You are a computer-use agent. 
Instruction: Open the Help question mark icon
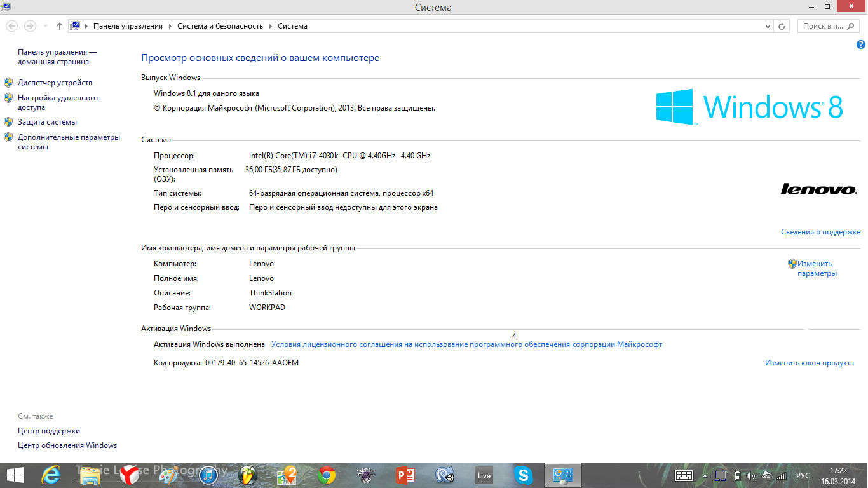coord(861,45)
